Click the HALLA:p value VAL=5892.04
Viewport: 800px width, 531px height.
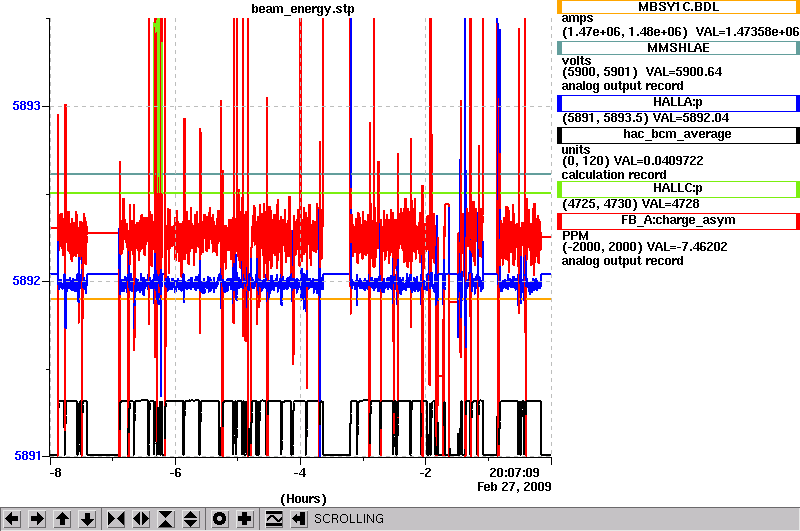click(x=691, y=118)
